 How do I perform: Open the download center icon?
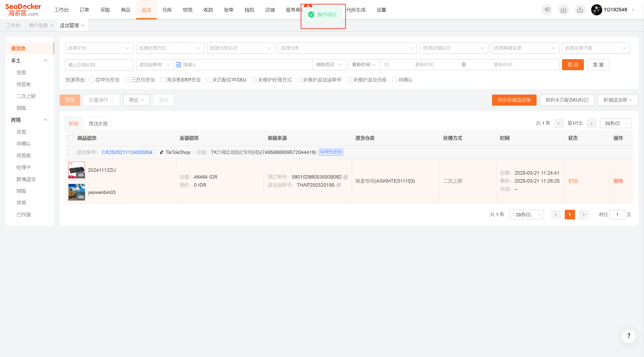tap(563, 10)
